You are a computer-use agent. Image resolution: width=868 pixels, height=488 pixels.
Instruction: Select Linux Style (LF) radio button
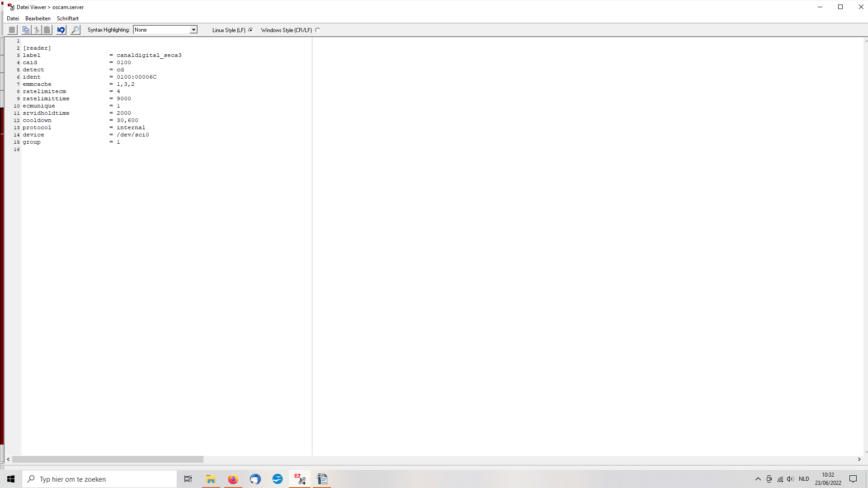(250, 30)
